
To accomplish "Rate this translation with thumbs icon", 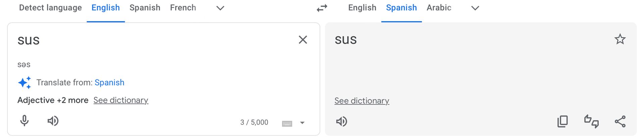I will [591, 121].
